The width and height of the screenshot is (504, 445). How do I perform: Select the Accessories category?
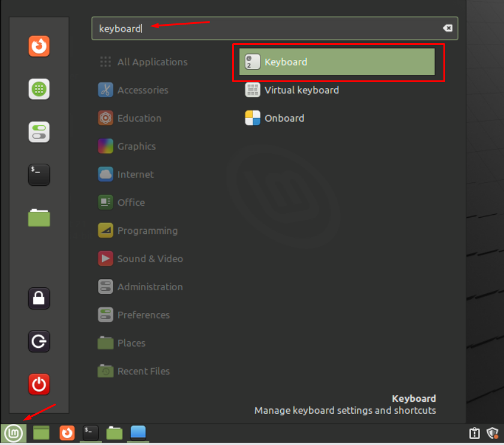[x=134, y=90]
